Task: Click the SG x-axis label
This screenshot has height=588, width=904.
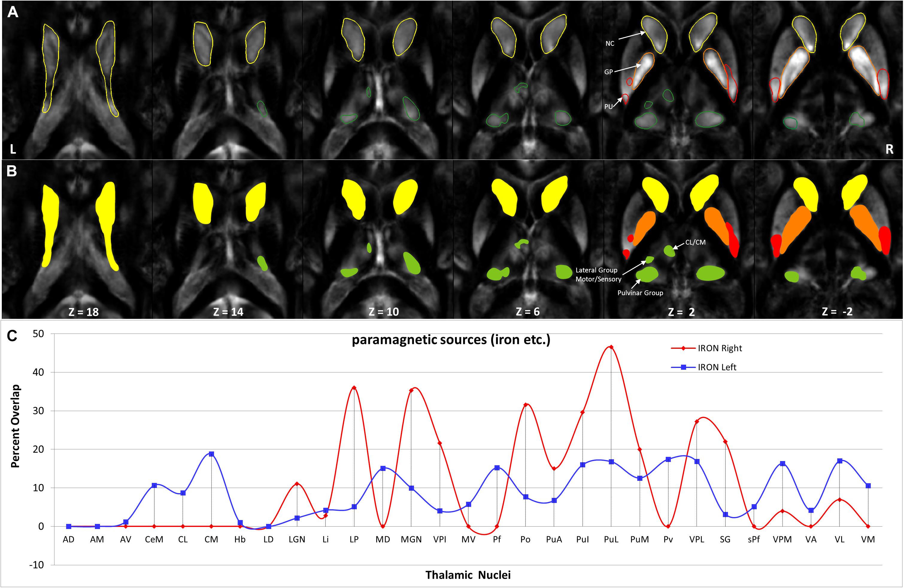Action: 725,539
